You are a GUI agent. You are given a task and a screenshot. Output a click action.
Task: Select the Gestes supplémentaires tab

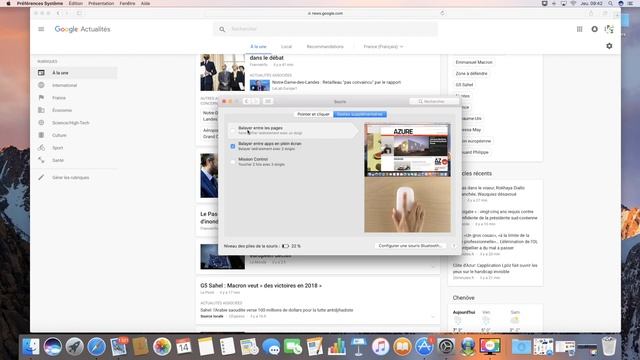coord(360,114)
